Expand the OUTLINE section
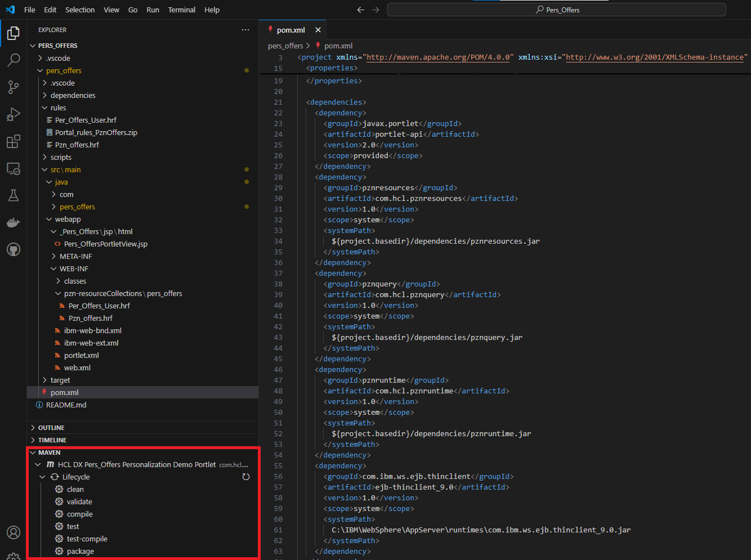Image resolution: width=751 pixels, height=560 pixels. pos(51,428)
